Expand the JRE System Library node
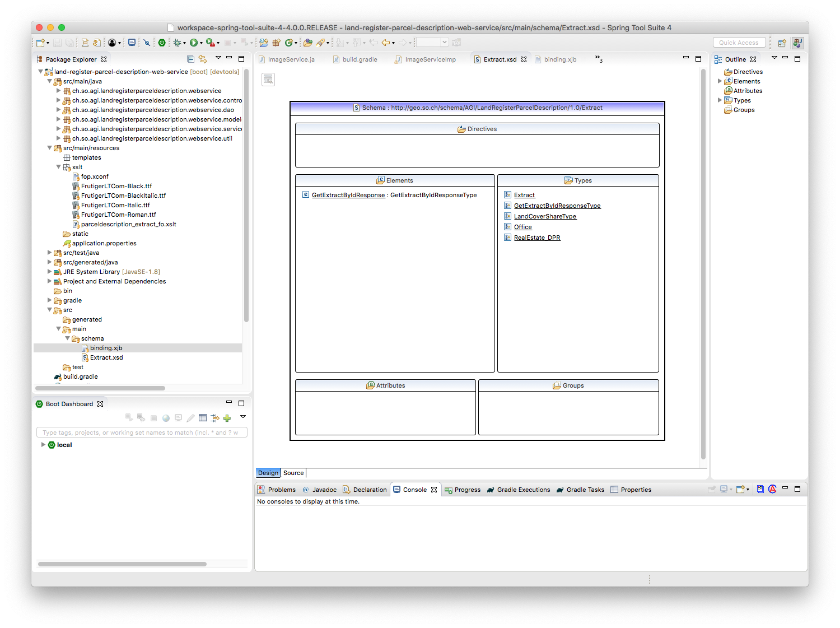 [x=49, y=272]
